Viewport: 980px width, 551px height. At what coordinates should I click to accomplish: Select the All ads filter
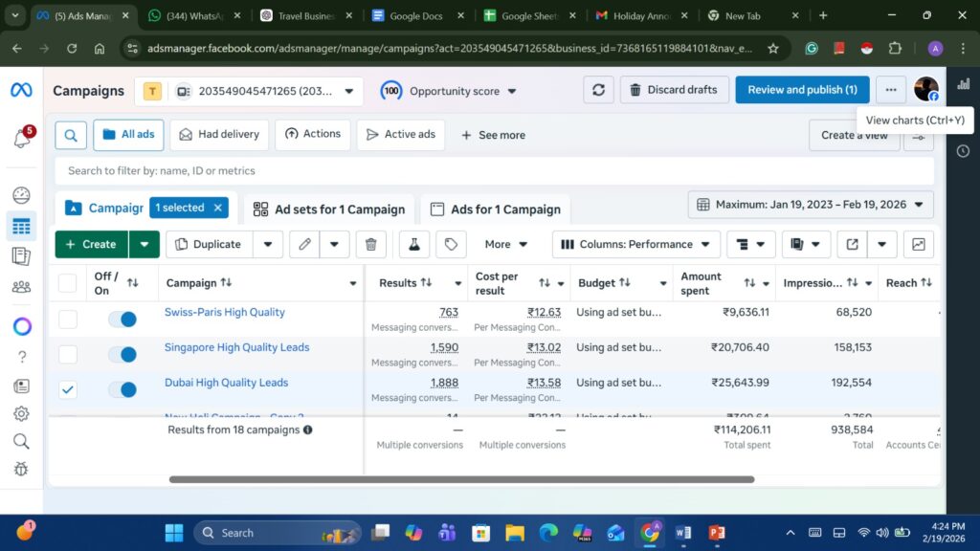128,135
